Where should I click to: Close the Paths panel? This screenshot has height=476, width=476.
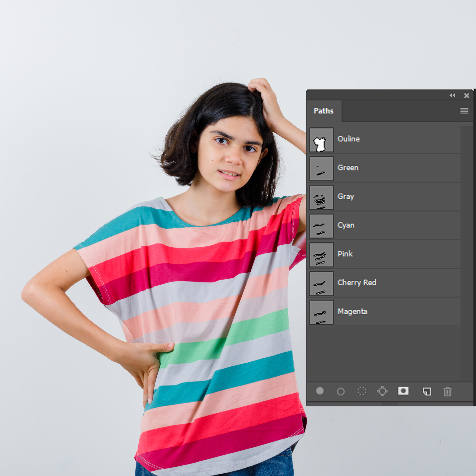pos(466,96)
